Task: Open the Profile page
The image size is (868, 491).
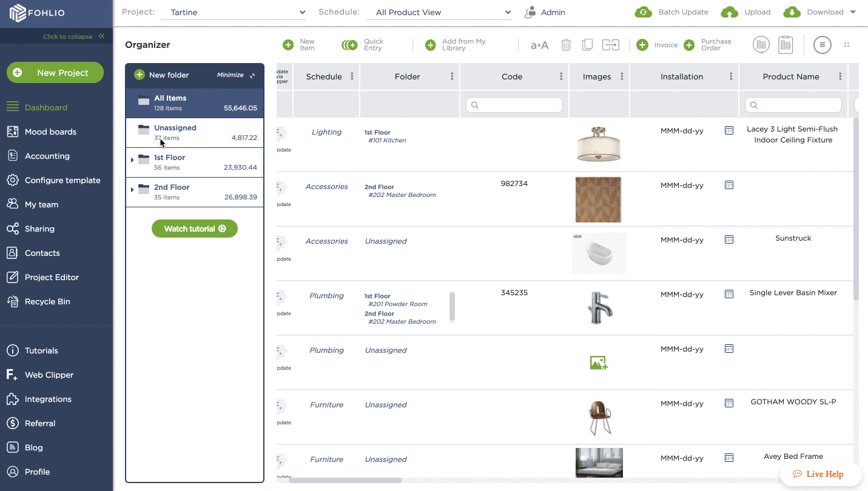Action: tap(37, 472)
